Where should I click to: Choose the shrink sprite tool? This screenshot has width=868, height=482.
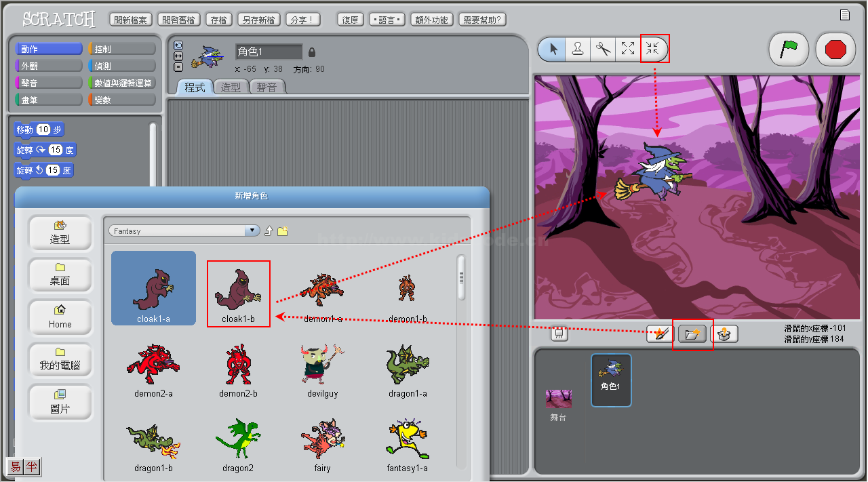(654, 49)
